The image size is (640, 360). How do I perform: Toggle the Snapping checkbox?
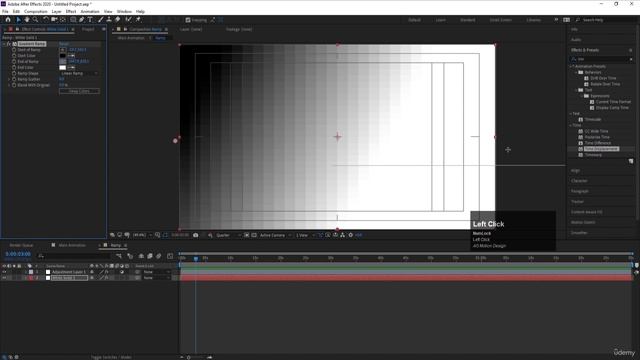coord(188,20)
